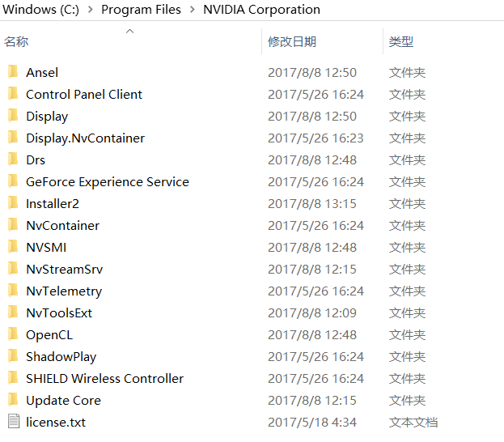The width and height of the screenshot is (504, 442).
Task: Click the Ansel folder icon
Action: [x=13, y=72]
